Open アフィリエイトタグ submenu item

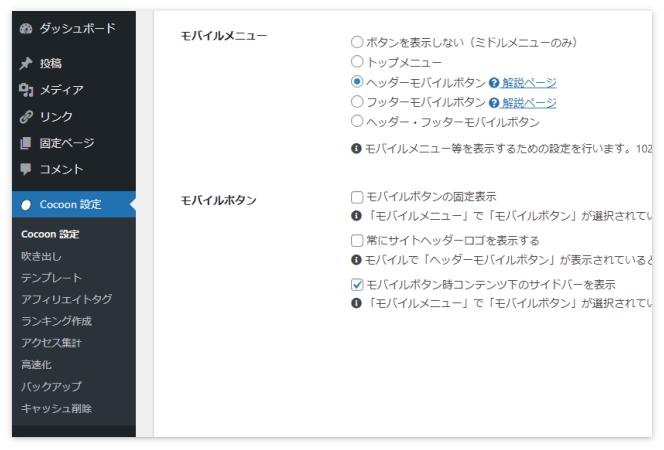point(66,300)
